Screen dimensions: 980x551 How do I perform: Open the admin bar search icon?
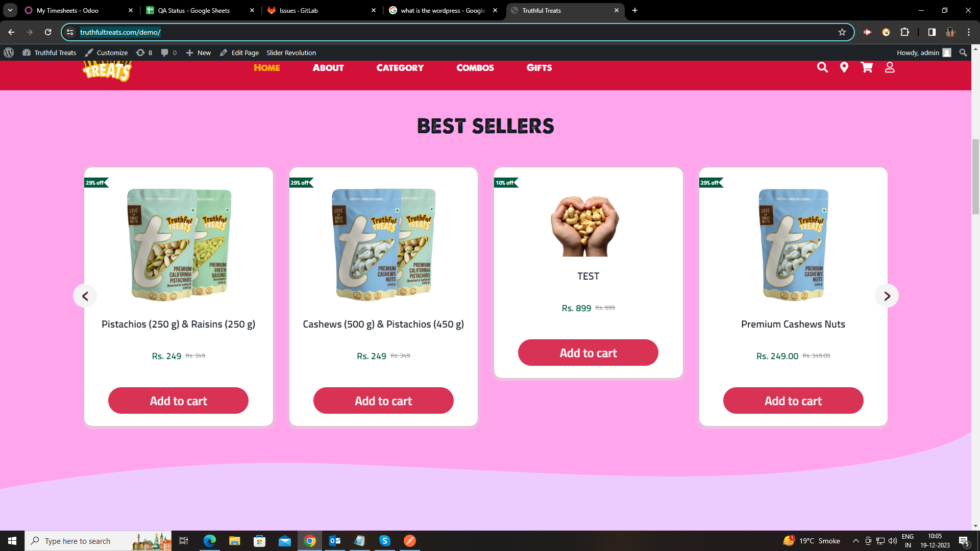point(963,53)
